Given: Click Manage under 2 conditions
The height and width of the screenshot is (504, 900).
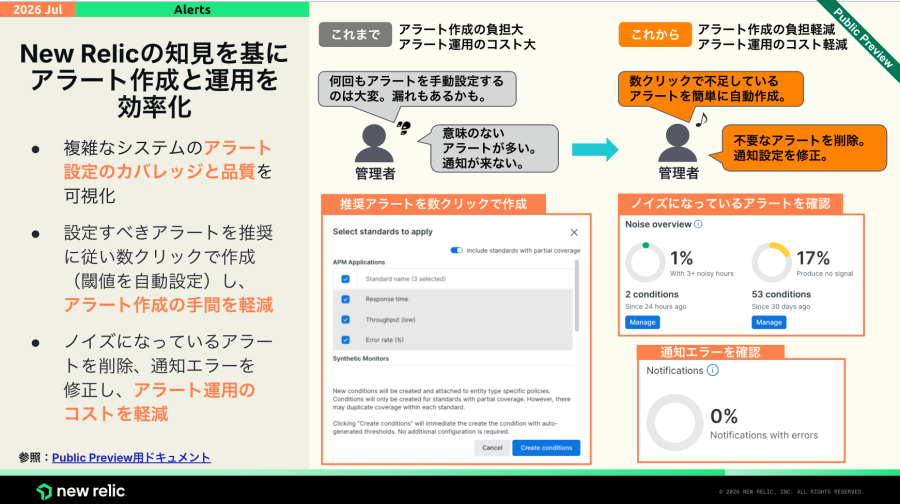Looking at the screenshot, I should (x=642, y=323).
